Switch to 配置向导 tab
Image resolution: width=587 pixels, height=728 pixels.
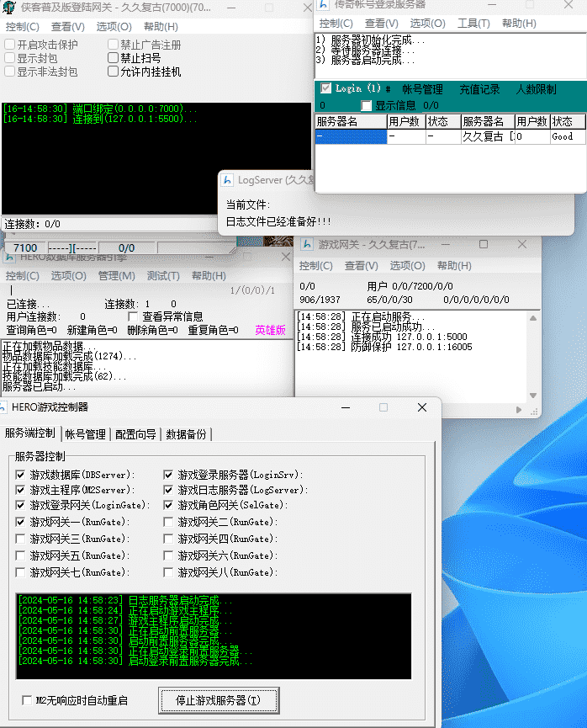(135, 434)
